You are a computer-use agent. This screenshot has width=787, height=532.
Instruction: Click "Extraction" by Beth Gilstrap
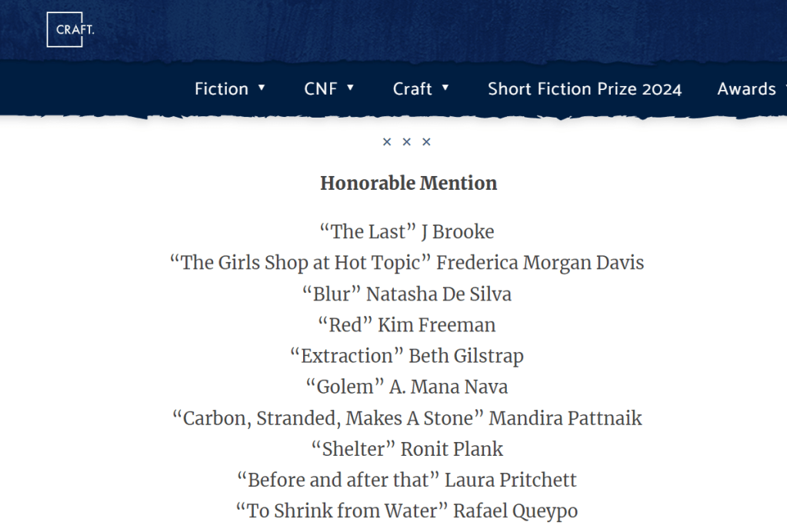click(406, 356)
